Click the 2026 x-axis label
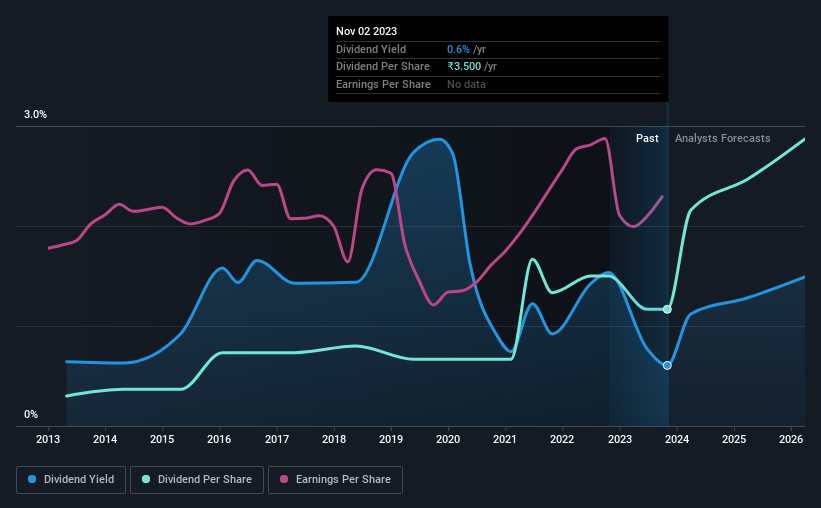This screenshot has width=821, height=508. pyautogui.click(x=791, y=439)
